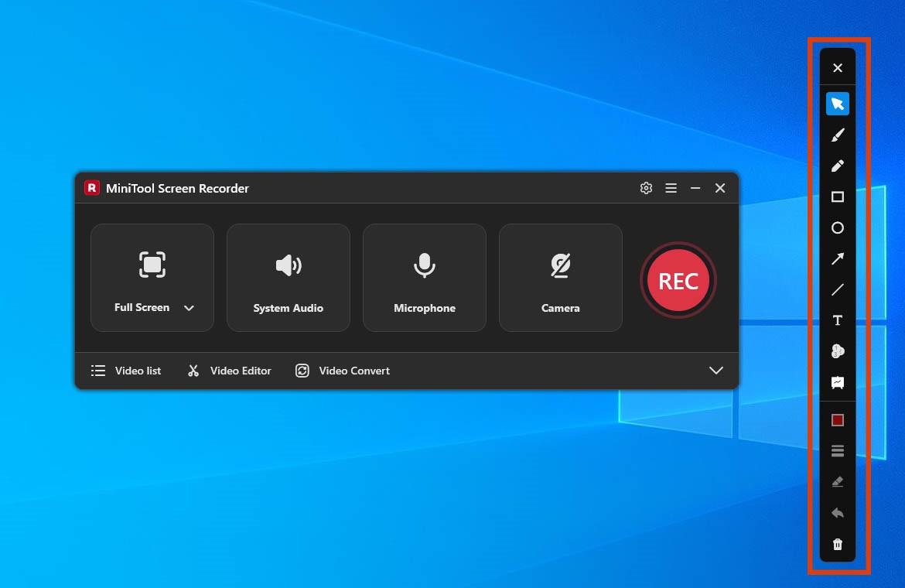Image resolution: width=905 pixels, height=588 pixels.
Task: Turn on the Camera for recording
Action: point(560,277)
